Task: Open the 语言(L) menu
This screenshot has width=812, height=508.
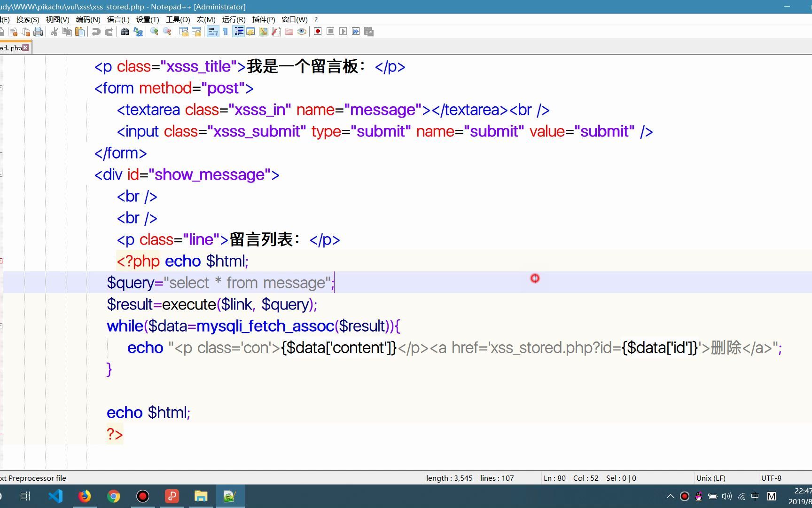Action: coord(118,19)
